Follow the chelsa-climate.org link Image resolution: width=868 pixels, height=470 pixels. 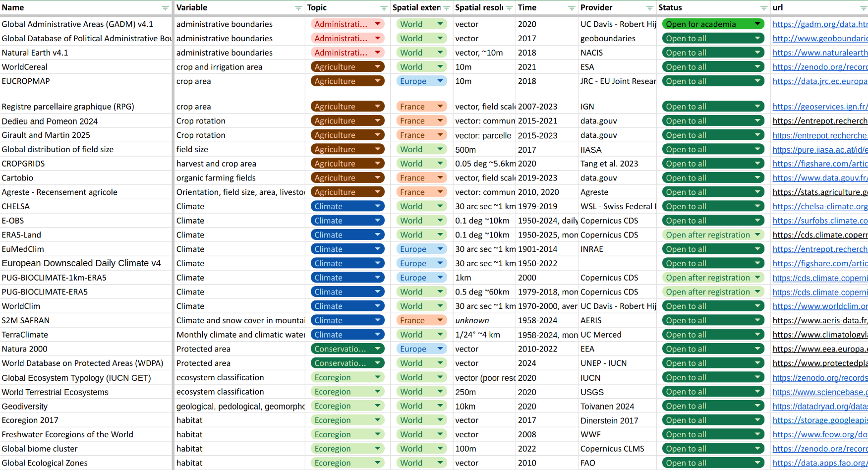tap(819, 207)
